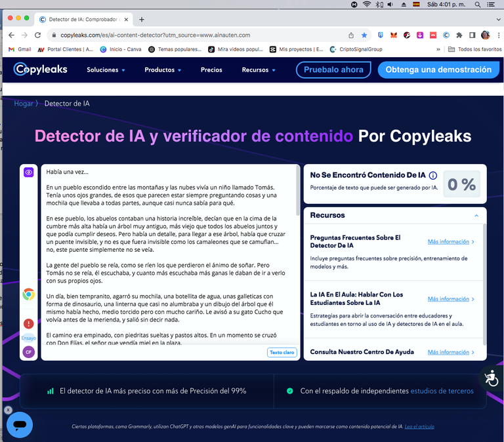The width and height of the screenshot is (504, 442).
Task: Click Obtenga una demostración button
Action: 438,70
